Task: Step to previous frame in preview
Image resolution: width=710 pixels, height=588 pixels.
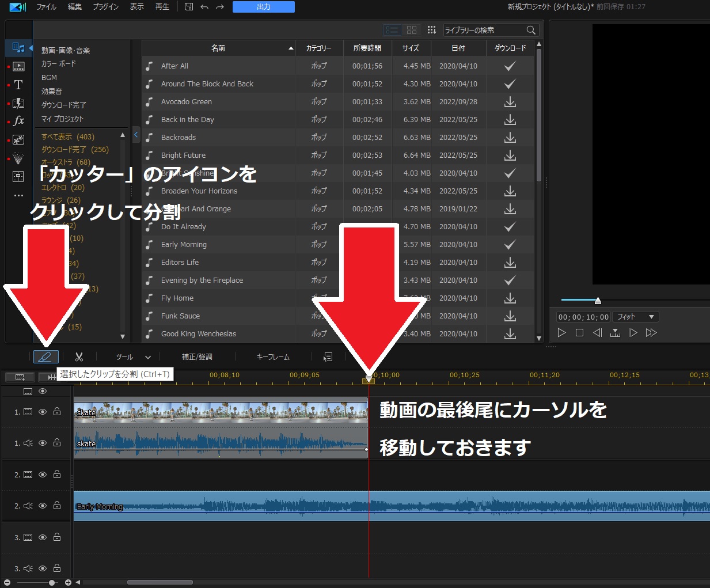Action: point(598,333)
